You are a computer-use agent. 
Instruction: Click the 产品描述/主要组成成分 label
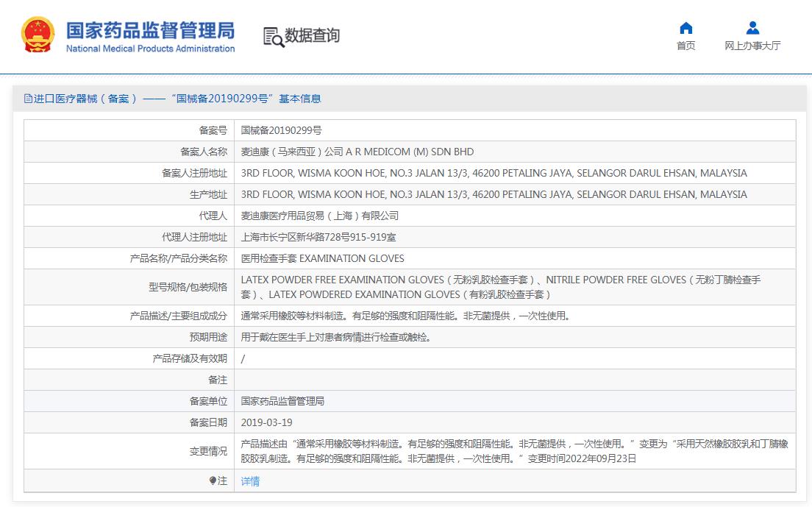tap(179, 316)
